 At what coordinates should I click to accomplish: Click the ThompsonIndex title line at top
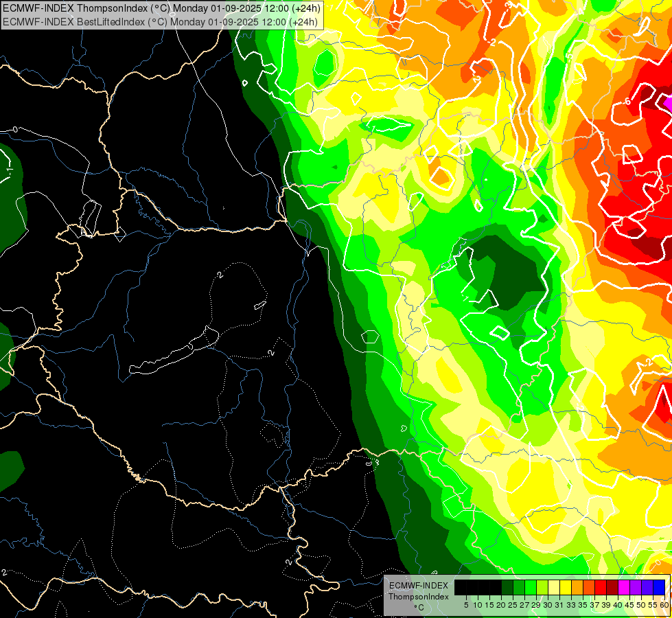(x=161, y=8)
